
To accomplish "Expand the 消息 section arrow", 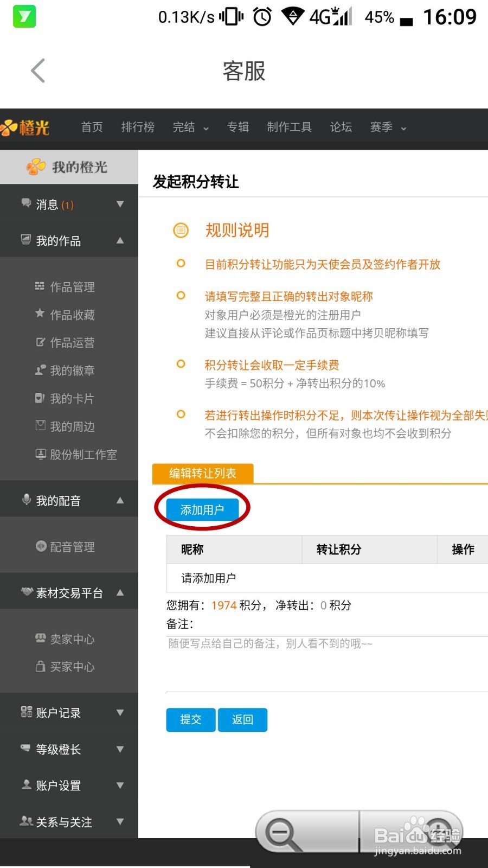I will (120, 205).
